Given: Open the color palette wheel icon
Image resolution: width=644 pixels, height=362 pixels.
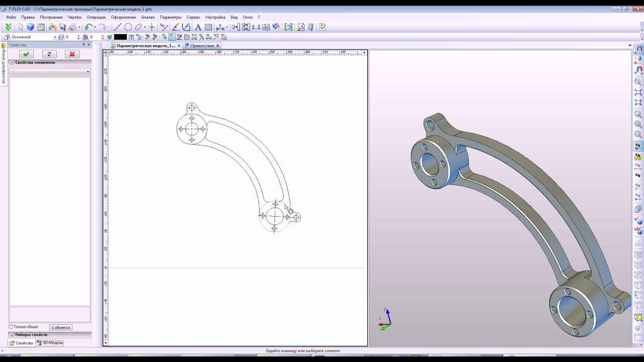Looking at the screenshot, I should (x=109, y=37).
